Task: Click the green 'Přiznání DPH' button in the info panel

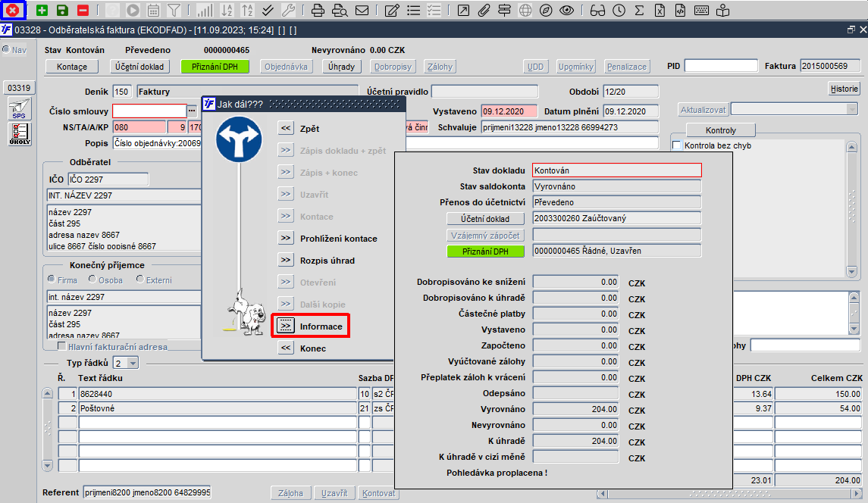Action: [485, 251]
